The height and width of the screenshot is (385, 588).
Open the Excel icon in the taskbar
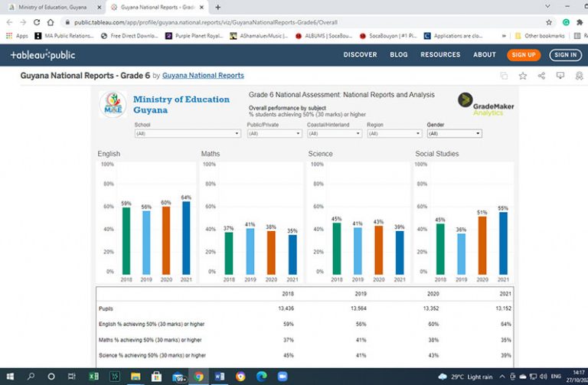[93, 377]
